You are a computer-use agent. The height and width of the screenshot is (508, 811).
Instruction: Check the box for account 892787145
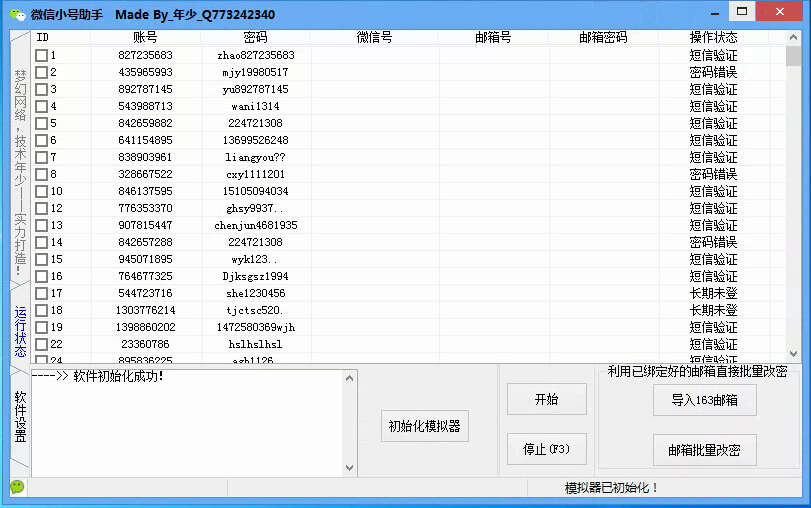pyautogui.click(x=41, y=89)
